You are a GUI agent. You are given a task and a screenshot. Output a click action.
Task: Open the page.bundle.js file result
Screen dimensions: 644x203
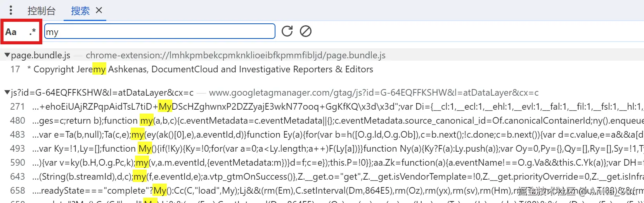(41, 55)
